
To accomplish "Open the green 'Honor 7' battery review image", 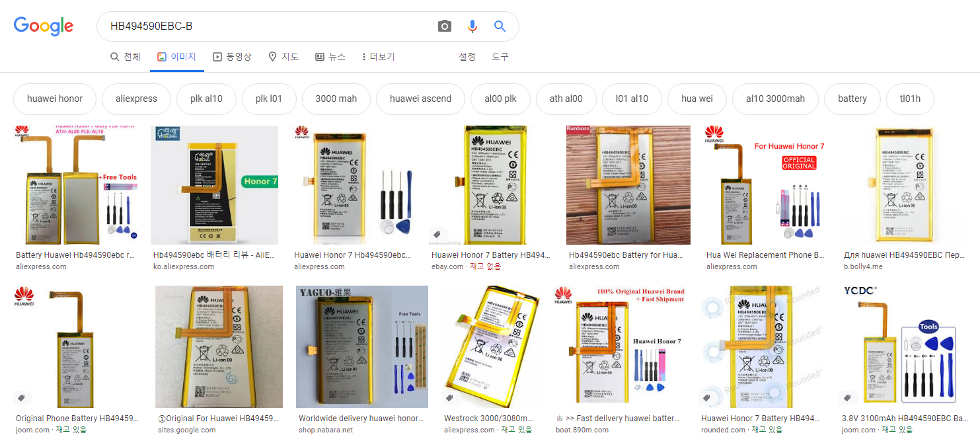I will pyautogui.click(x=214, y=185).
